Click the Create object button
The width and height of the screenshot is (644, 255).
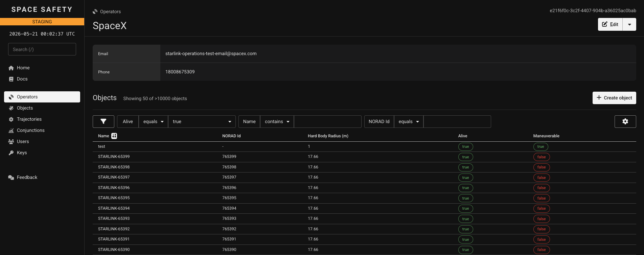tap(614, 98)
